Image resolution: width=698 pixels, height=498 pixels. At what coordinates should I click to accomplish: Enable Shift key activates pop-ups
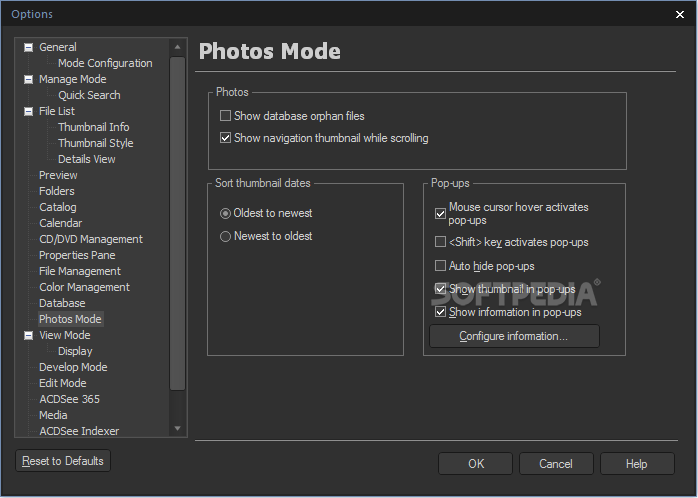pos(440,242)
